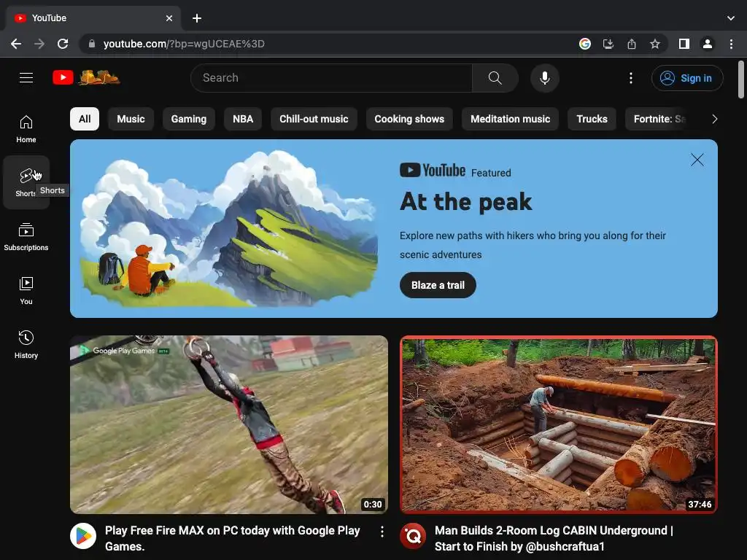Filter by Gaming chip

pos(189,119)
